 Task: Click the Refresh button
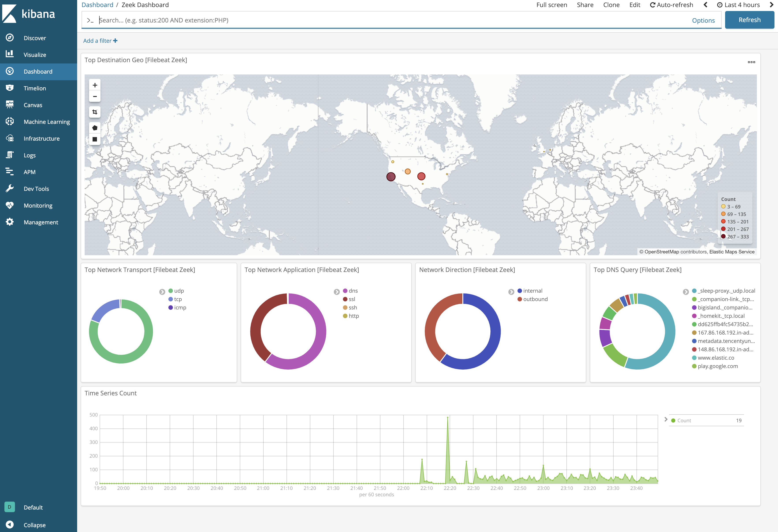click(x=749, y=19)
